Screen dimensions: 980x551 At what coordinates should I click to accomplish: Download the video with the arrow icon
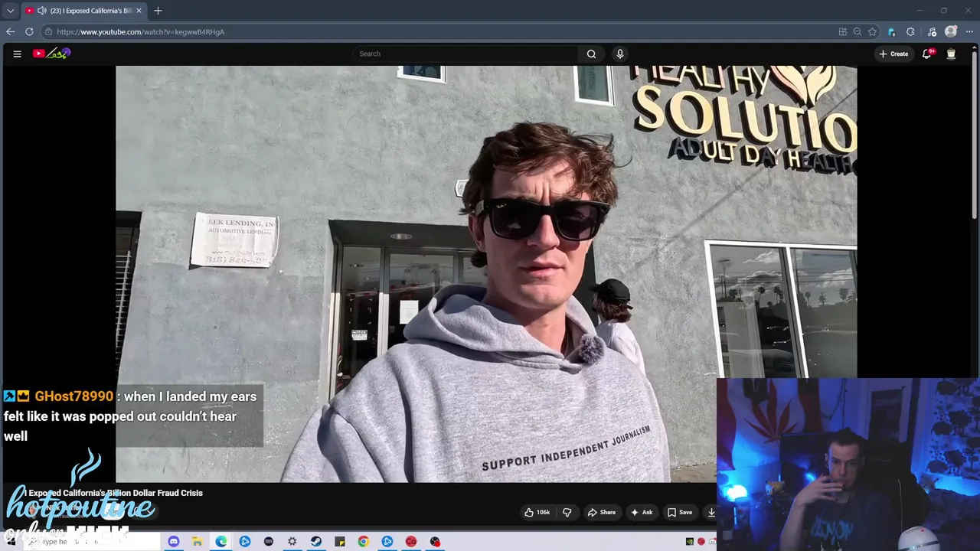[711, 513]
